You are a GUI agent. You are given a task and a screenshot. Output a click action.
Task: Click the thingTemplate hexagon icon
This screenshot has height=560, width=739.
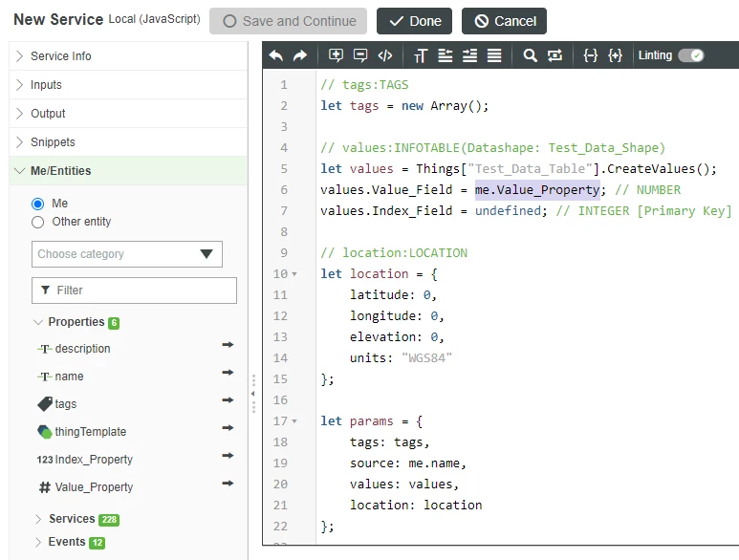click(45, 431)
